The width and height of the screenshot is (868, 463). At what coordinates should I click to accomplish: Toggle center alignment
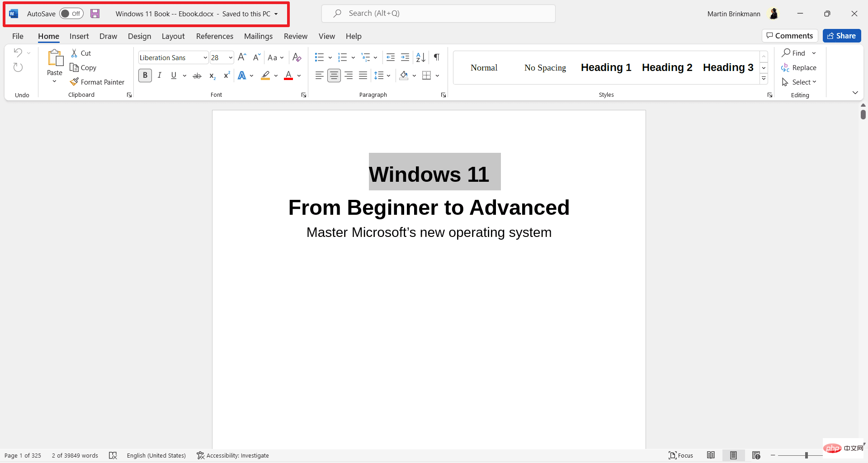tap(334, 76)
